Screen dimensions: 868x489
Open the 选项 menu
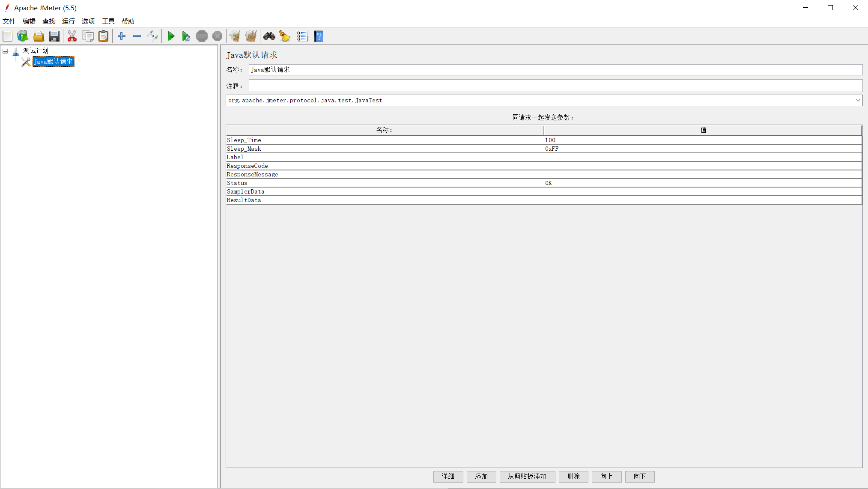pyautogui.click(x=88, y=21)
